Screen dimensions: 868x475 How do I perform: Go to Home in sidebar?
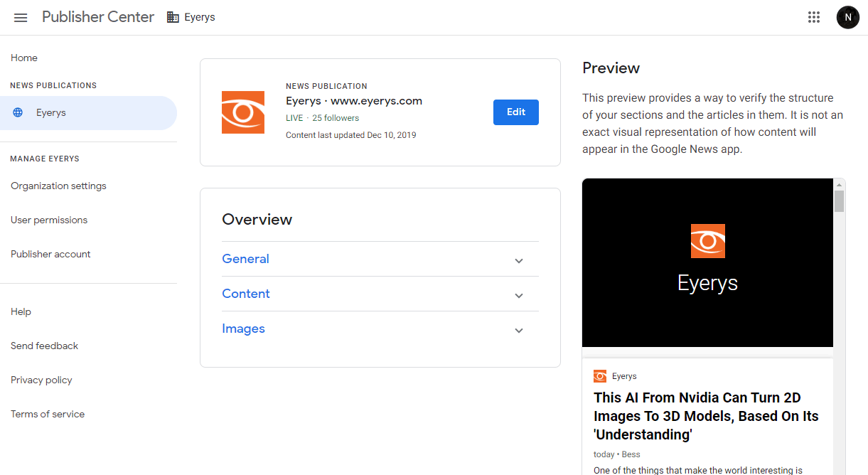click(x=24, y=58)
